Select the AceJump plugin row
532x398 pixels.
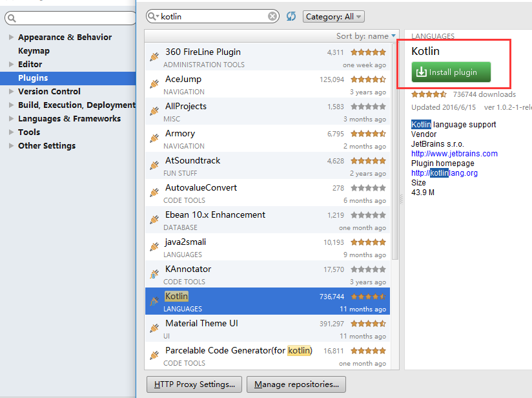(267, 84)
